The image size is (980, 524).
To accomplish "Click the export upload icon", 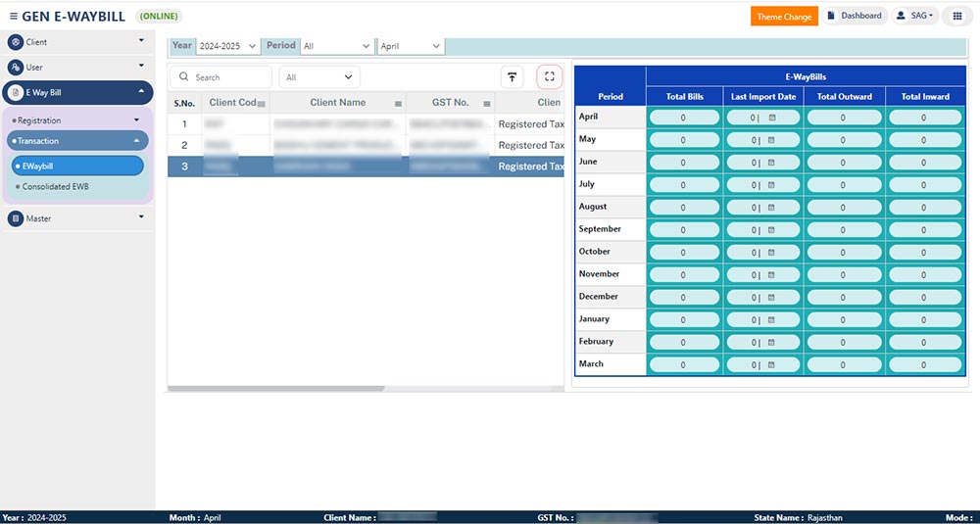I will (512, 77).
